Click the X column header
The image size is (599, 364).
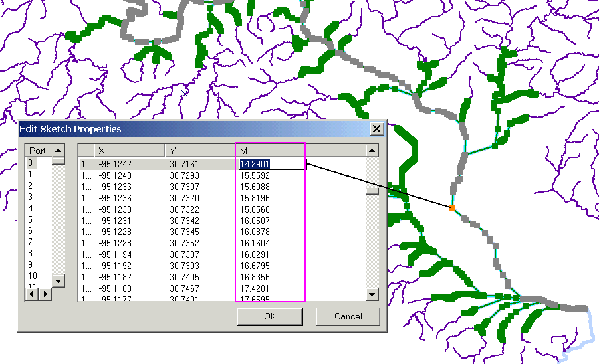pyautogui.click(x=130, y=151)
